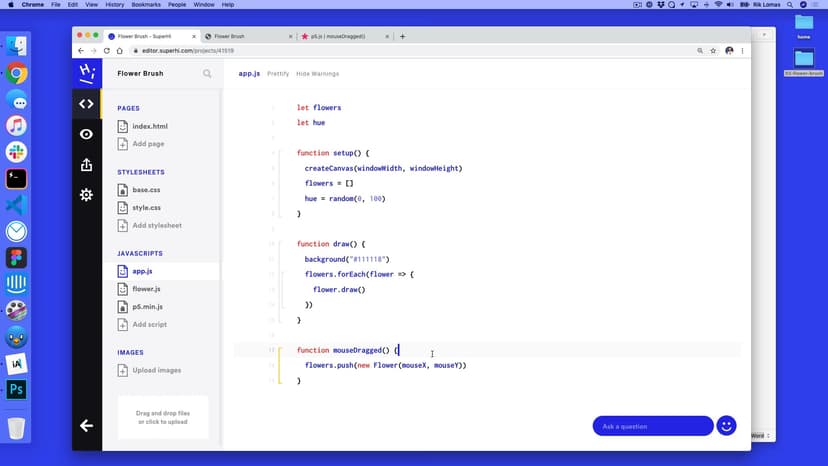Click the SuperHi logo icon
The image size is (828, 466).
coord(86,73)
